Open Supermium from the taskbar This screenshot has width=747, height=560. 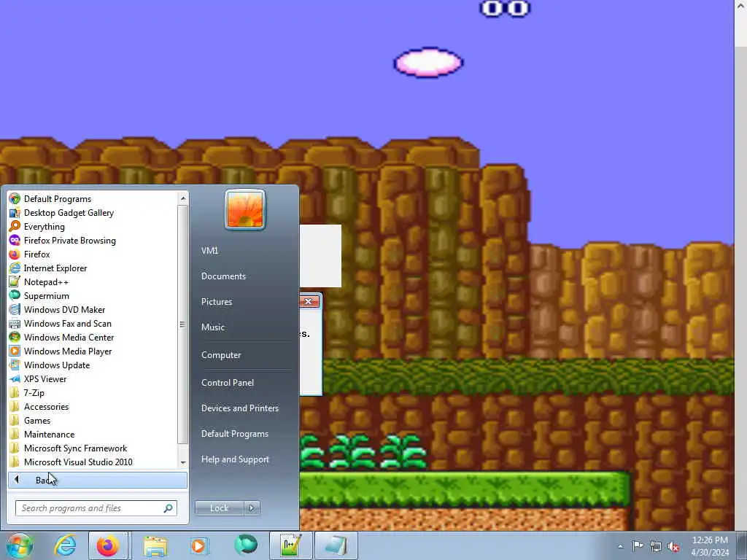[246, 545]
